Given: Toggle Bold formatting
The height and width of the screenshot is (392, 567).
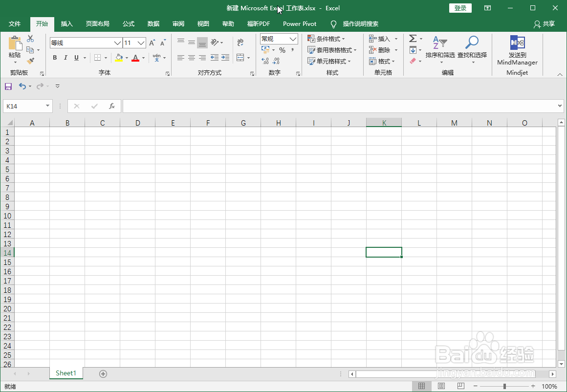Looking at the screenshot, I should (55, 58).
